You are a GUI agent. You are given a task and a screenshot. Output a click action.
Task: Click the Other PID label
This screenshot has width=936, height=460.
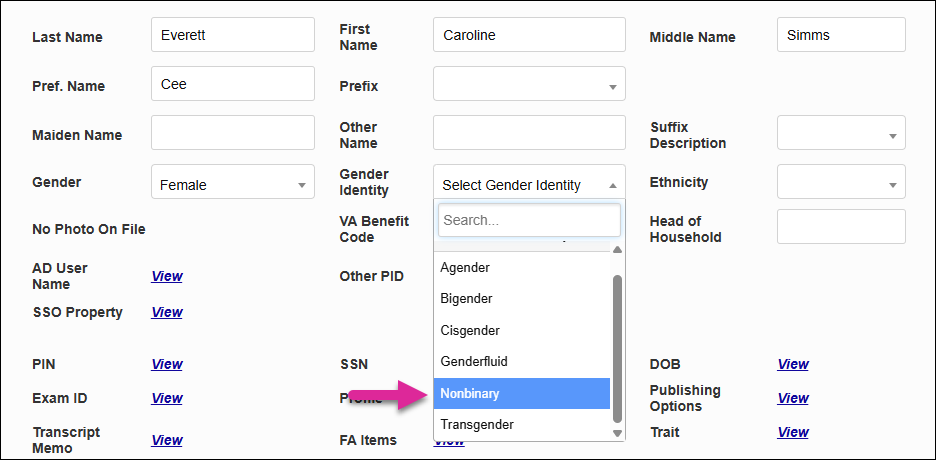pos(371,276)
